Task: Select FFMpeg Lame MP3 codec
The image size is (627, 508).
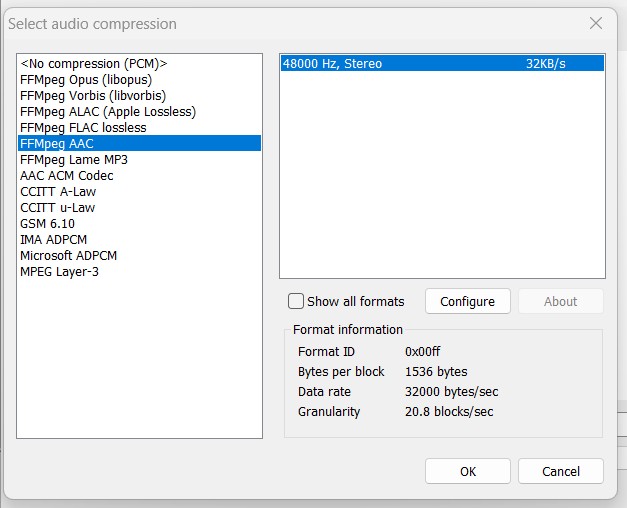Action: 74,160
